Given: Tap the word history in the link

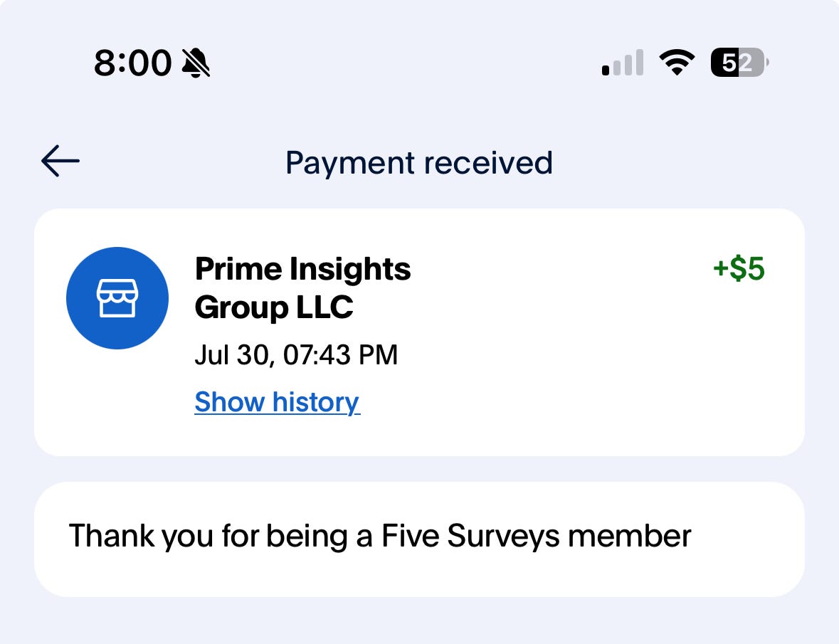Looking at the screenshot, I should tap(315, 402).
